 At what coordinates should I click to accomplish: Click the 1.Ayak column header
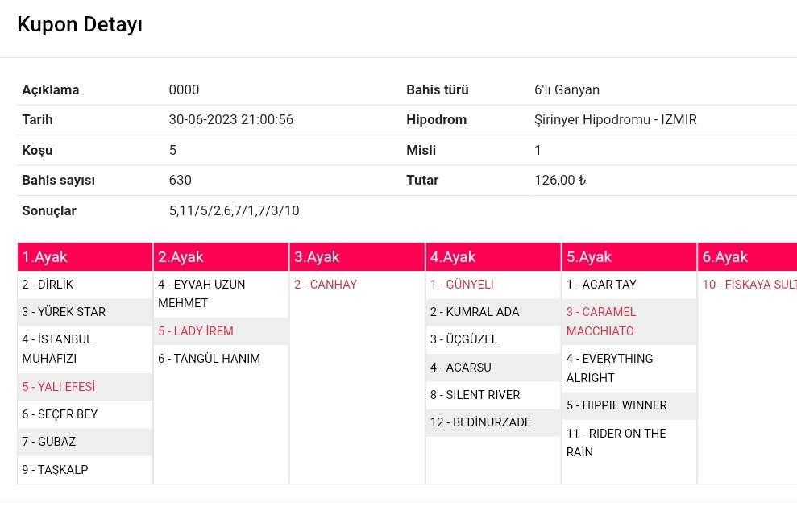click(85, 257)
